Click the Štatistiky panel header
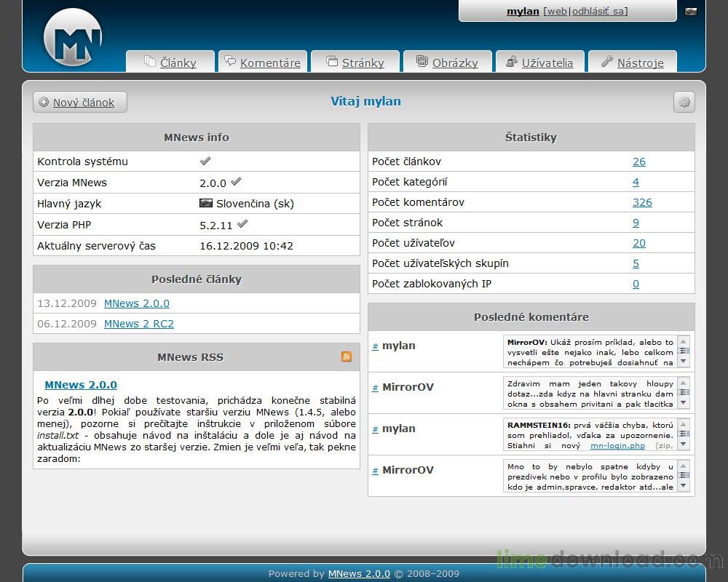Viewport: 728px width, 582px height. click(531, 137)
